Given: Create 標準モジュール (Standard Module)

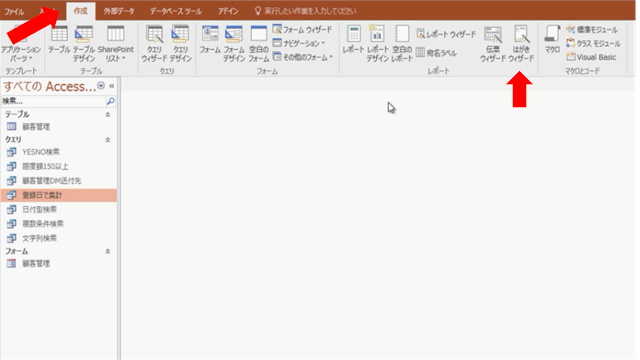Looking at the screenshot, I should coord(592,30).
